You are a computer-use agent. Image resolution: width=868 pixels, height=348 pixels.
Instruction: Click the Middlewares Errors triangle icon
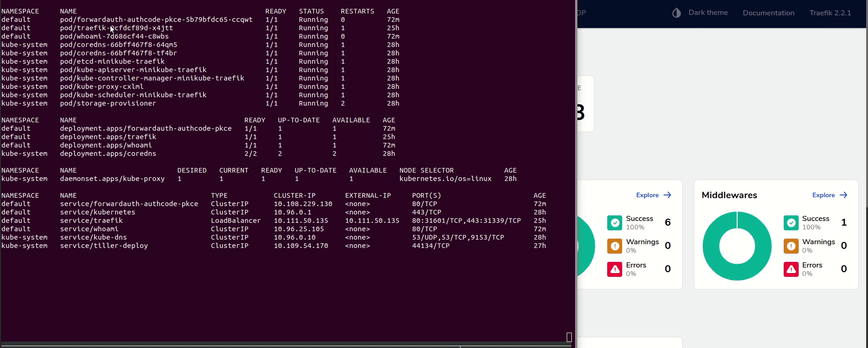(791, 269)
